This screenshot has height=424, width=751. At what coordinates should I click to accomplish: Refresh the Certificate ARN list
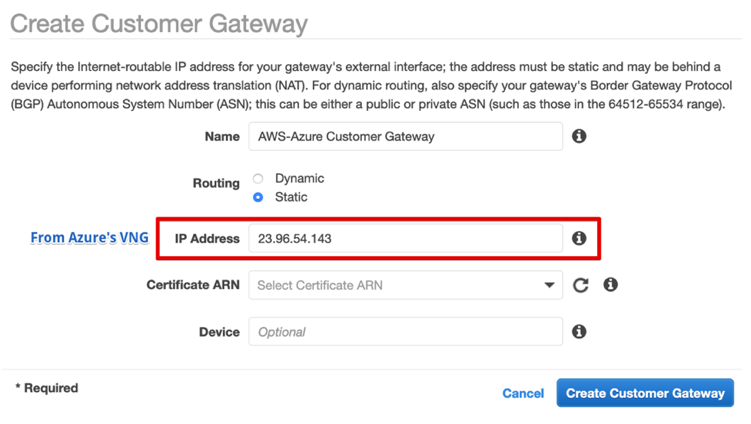580,285
